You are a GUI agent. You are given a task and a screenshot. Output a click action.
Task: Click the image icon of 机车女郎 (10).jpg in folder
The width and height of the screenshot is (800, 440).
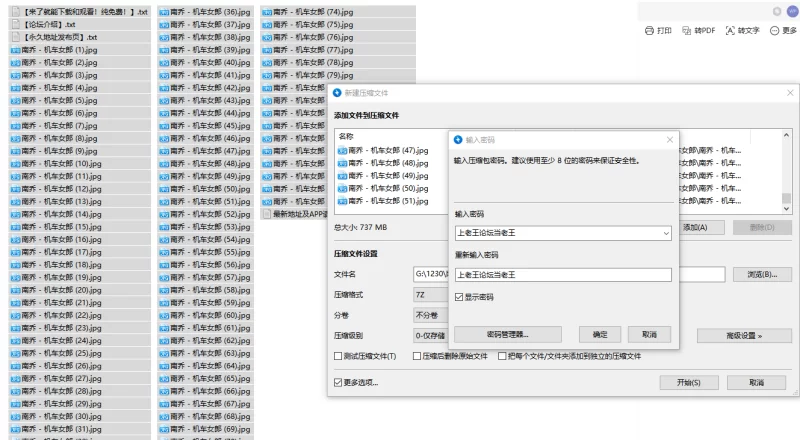pos(16,164)
